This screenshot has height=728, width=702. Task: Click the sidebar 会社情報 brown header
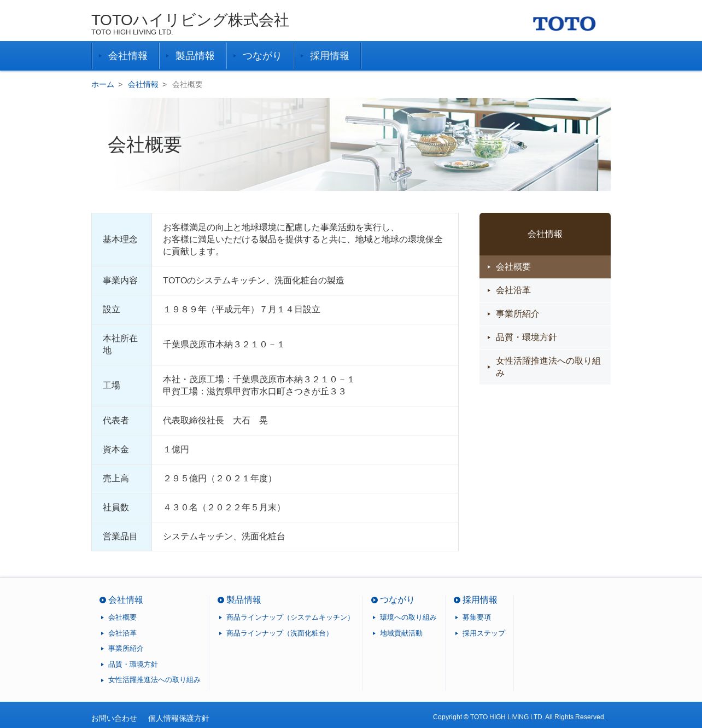point(545,234)
